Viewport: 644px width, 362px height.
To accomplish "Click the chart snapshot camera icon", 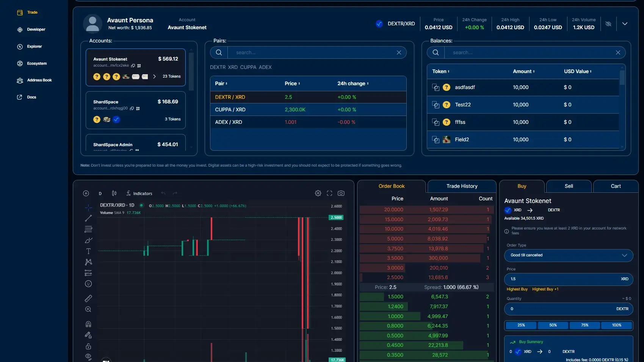I will click(341, 193).
